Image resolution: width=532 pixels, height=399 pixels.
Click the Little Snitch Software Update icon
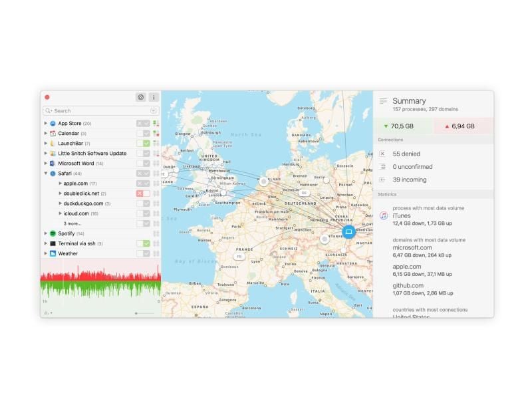tap(53, 154)
